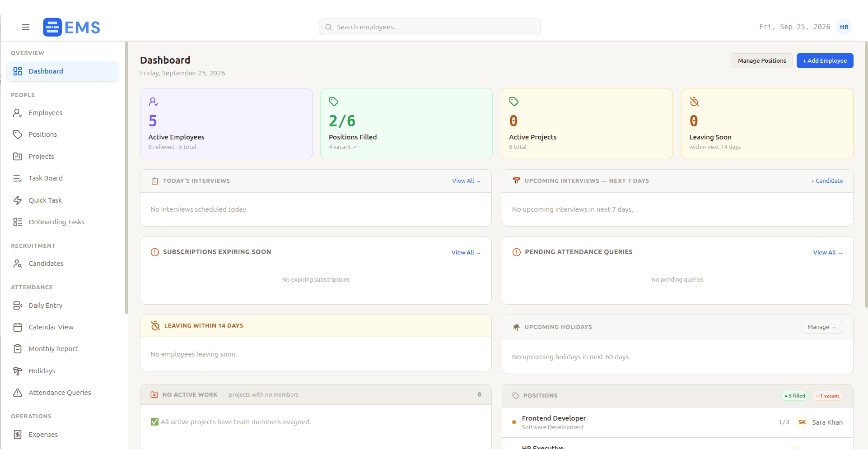Click the Expenses receipt icon
Screen dimensions: 868x449
[18, 435]
